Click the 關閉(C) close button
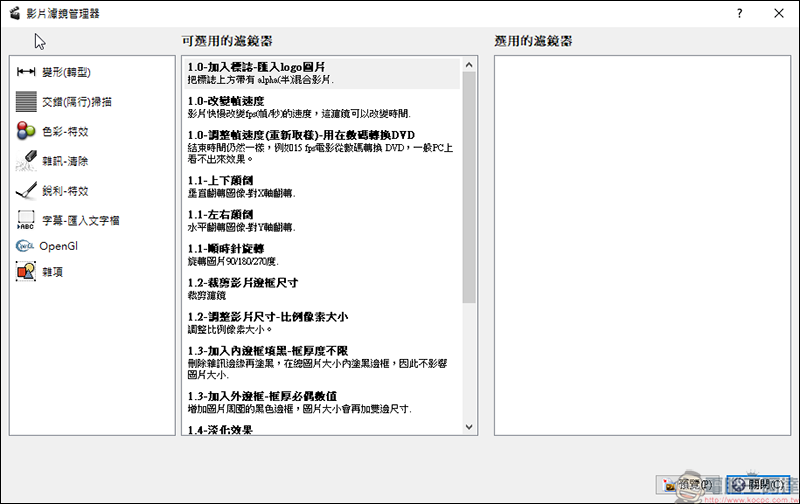This screenshot has height=504, width=800. pos(758,485)
